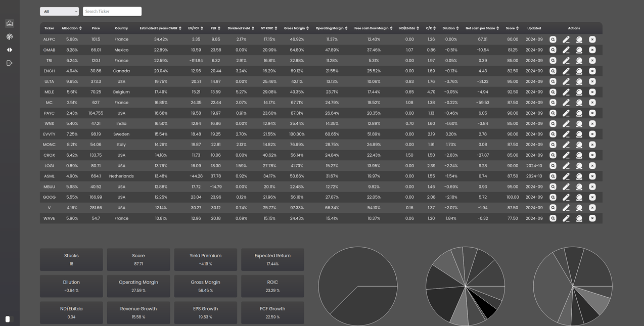
Task: Sort table by Dividend Yield column
Action: click(241, 28)
